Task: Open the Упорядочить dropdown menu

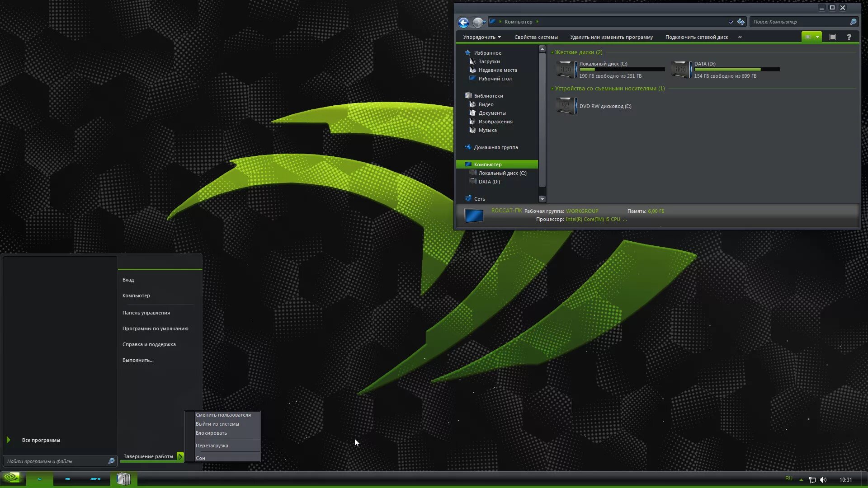Action: 481,37
